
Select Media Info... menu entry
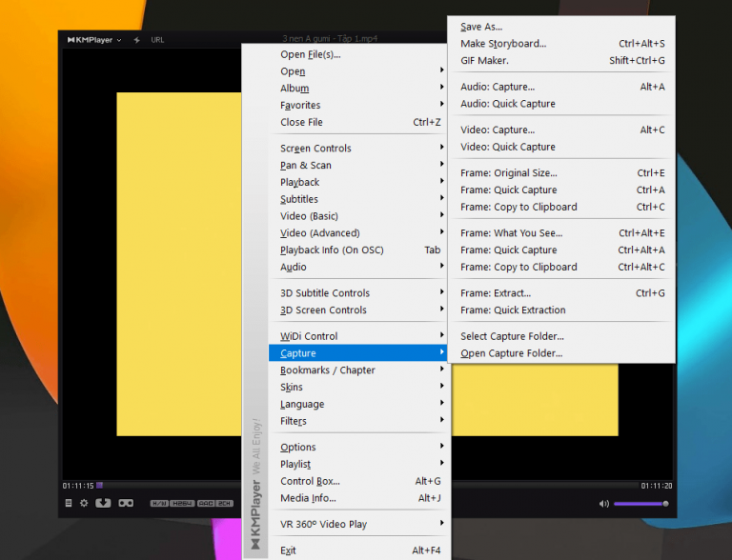point(359,498)
